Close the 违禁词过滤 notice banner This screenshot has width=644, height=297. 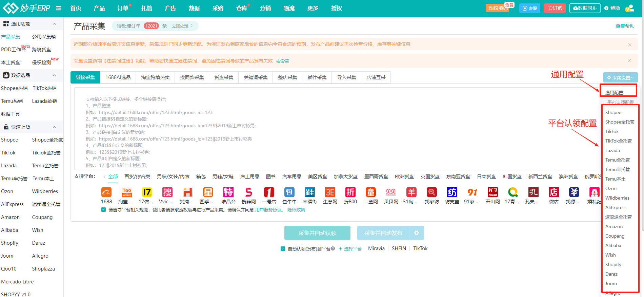coord(630,60)
